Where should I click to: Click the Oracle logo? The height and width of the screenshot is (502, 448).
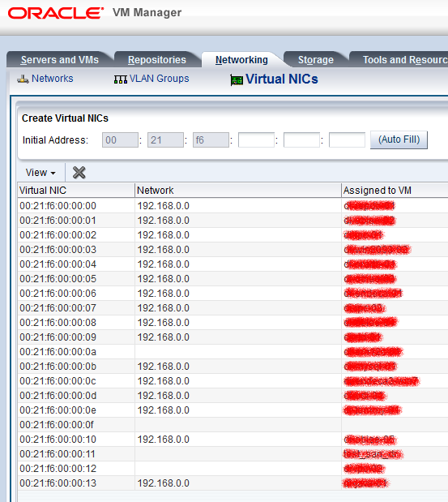tap(56, 13)
